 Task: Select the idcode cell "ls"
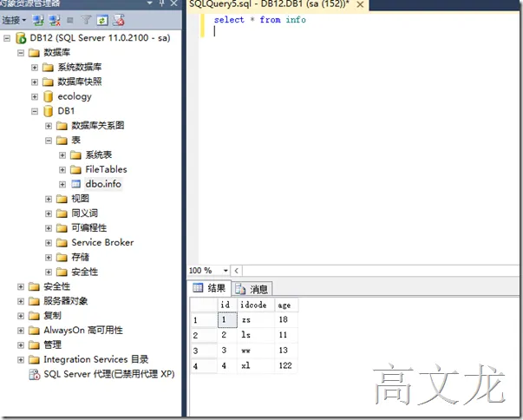(x=256, y=335)
